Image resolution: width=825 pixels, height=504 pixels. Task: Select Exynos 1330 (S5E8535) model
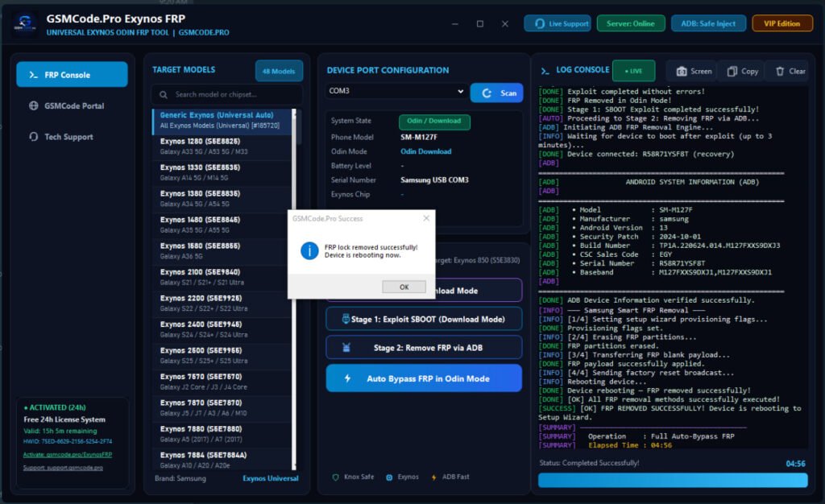click(x=222, y=172)
